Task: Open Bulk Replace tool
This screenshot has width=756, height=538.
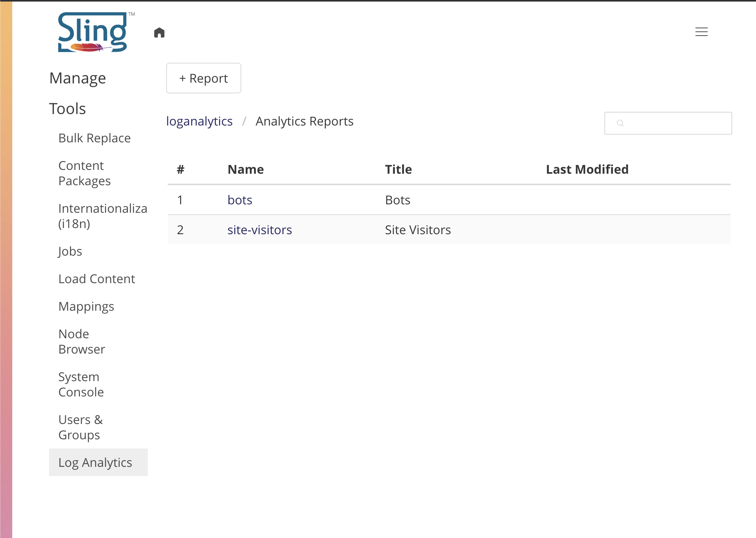Action: [x=94, y=138]
